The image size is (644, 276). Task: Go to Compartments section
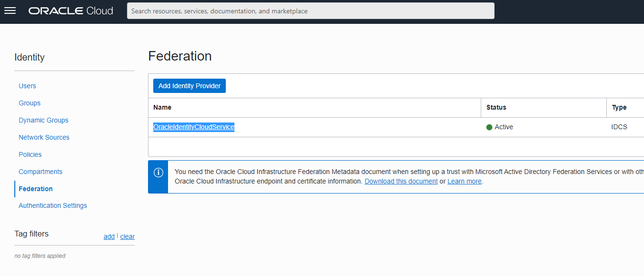coord(41,172)
